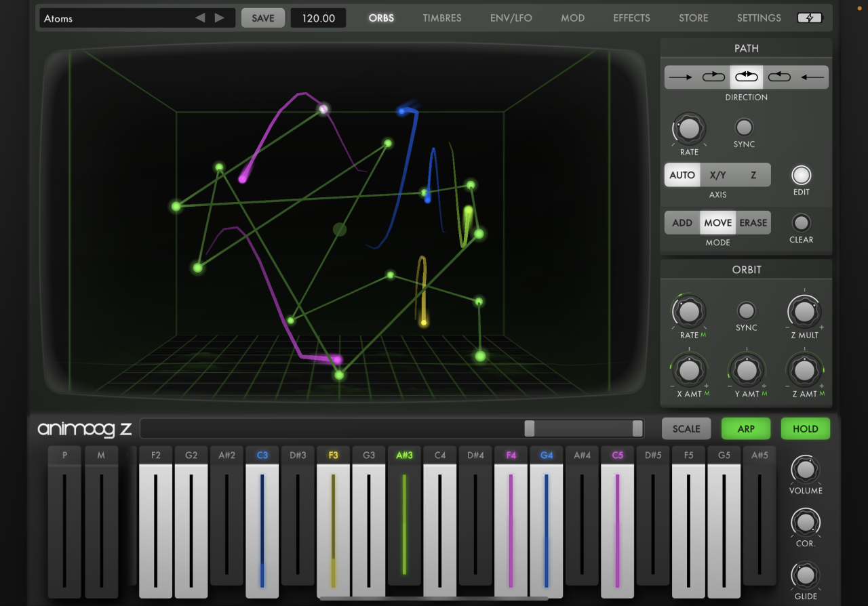This screenshot has height=606, width=868.
Task: Select the reverse loop direction icon
Action: (779, 77)
